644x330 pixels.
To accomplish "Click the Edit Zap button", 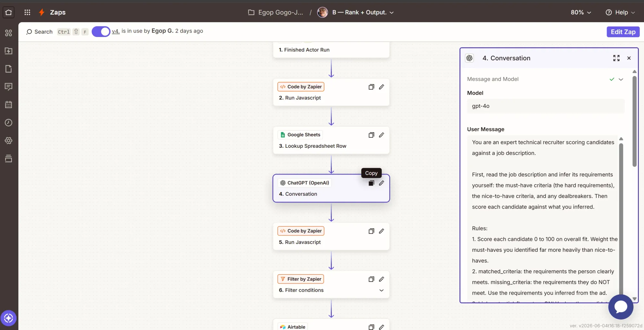I will click(623, 32).
